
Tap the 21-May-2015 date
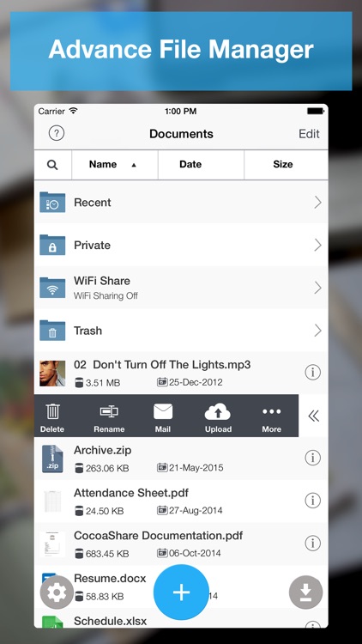tap(196, 468)
